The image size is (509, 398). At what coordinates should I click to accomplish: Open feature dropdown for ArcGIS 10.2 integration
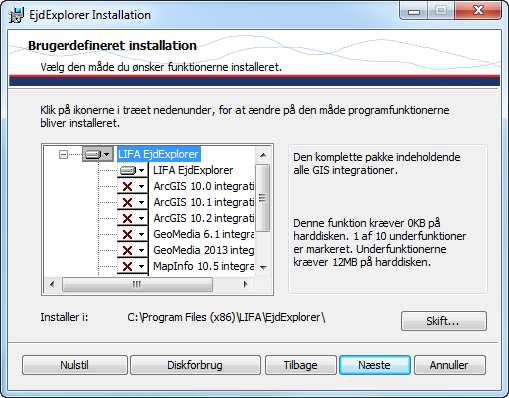click(x=133, y=218)
